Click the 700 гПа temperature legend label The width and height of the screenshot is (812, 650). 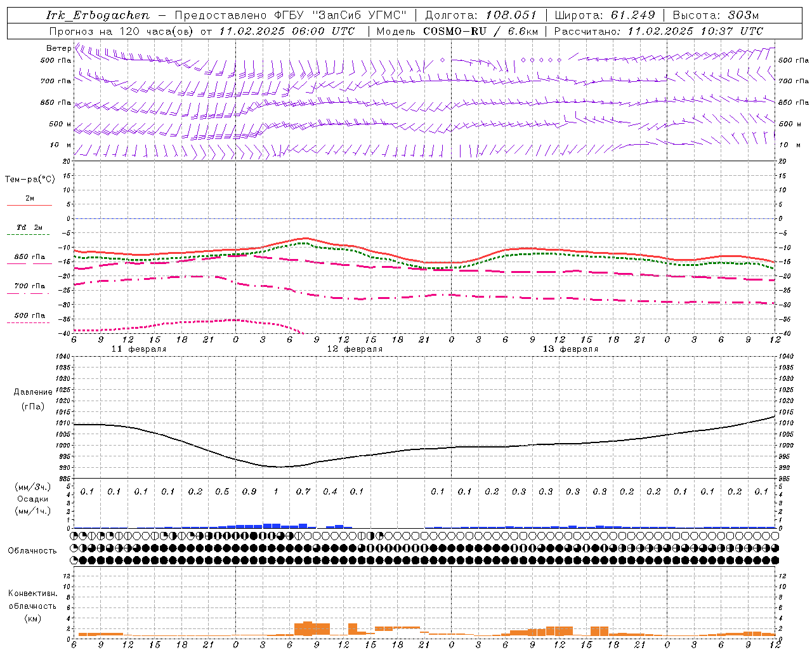(x=29, y=286)
